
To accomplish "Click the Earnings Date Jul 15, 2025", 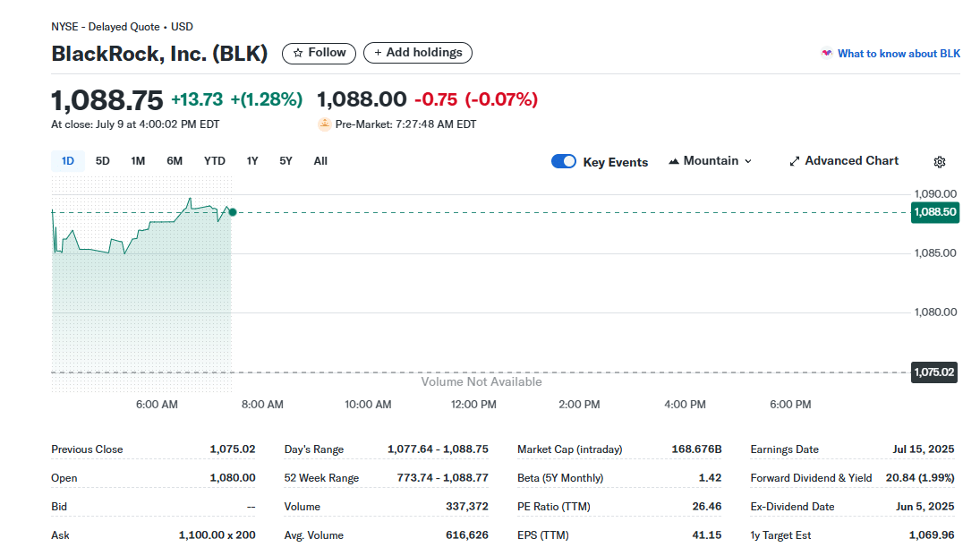I will point(923,449).
